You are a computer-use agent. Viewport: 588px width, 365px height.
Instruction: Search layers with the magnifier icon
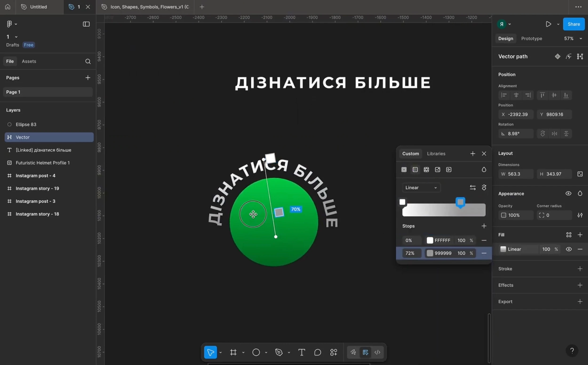click(88, 61)
